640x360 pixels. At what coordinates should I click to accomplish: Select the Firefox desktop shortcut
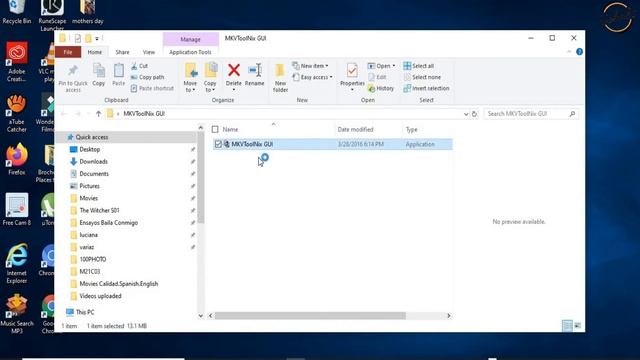click(x=16, y=159)
